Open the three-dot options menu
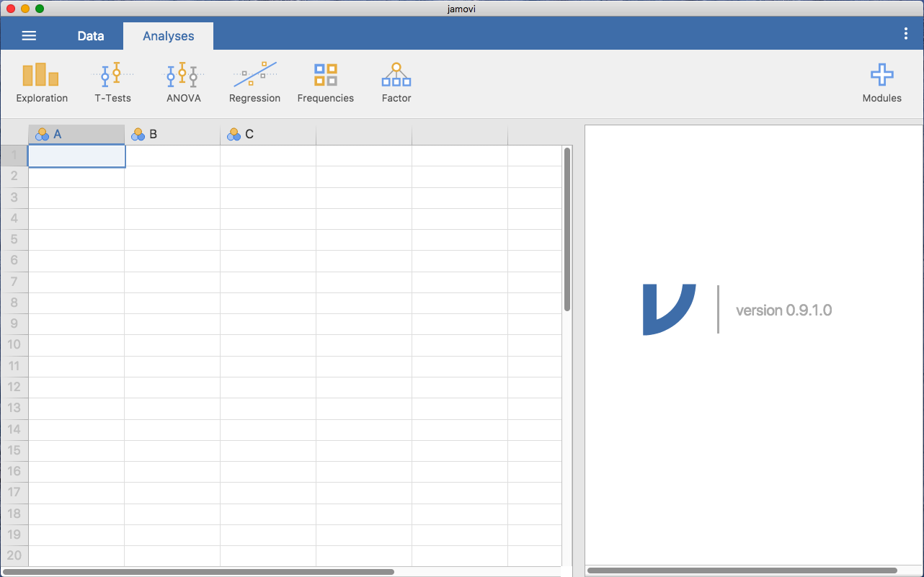Image resolution: width=924 pixels, height=577 pixels. click(906, 33)
